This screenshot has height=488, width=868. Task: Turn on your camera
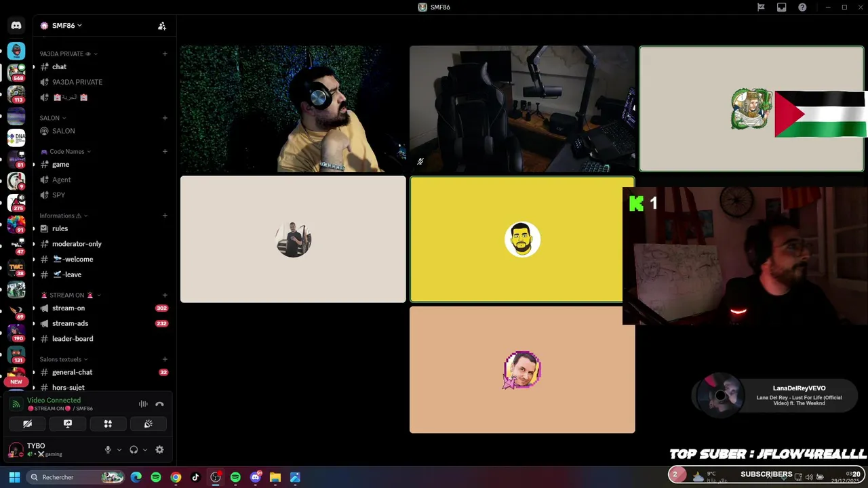(x=27, y=424)
